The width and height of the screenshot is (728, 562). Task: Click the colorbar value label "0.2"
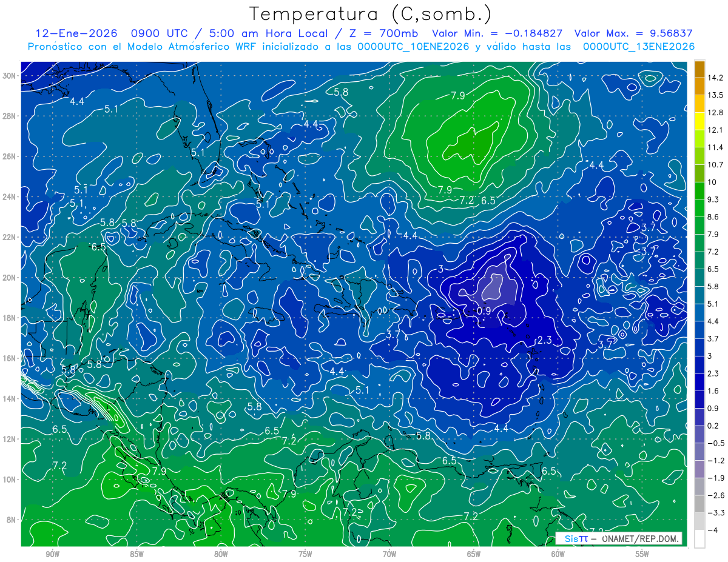[714, 426]
